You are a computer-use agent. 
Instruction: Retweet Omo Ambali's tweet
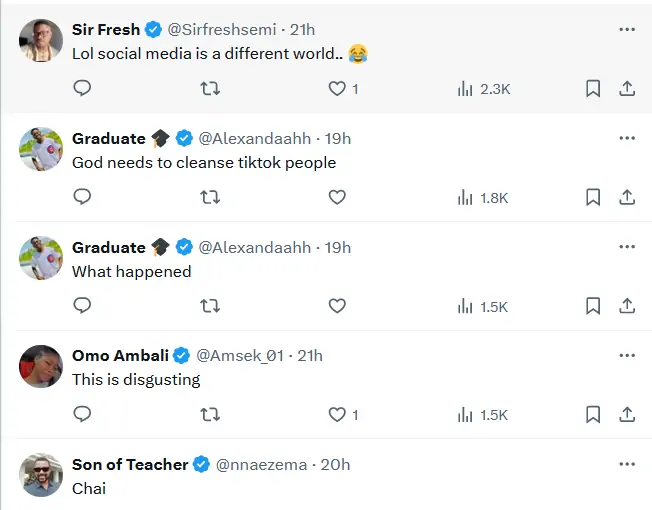pyautogui.click(x=210, y=414)
